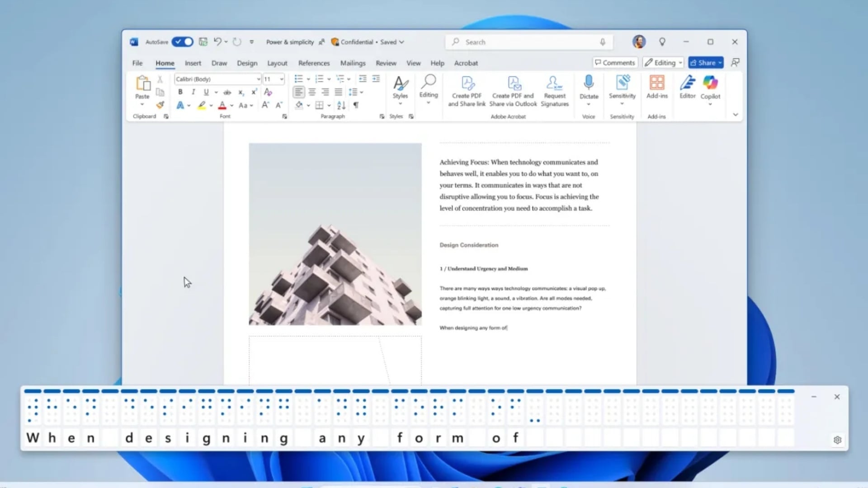The width and height of the screenshot is (868, 488).
Task: Increase paragraph indent
Action: coord(376,79)
